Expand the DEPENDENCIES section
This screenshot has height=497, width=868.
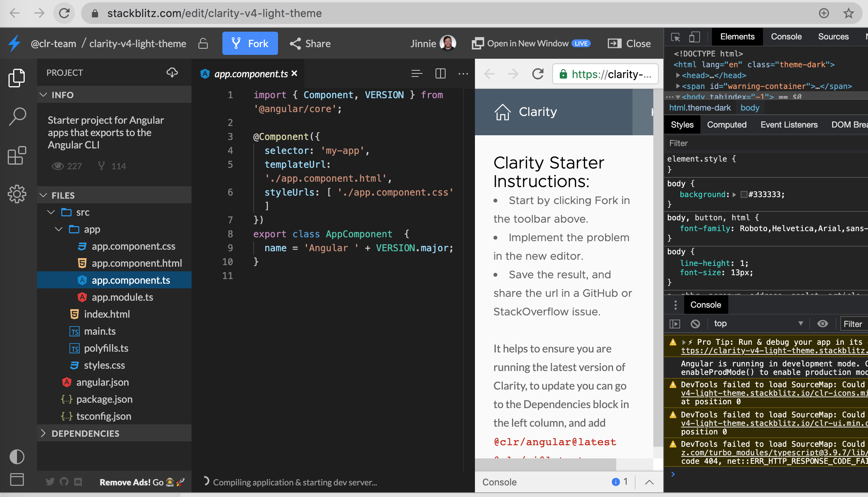[43, 433]
